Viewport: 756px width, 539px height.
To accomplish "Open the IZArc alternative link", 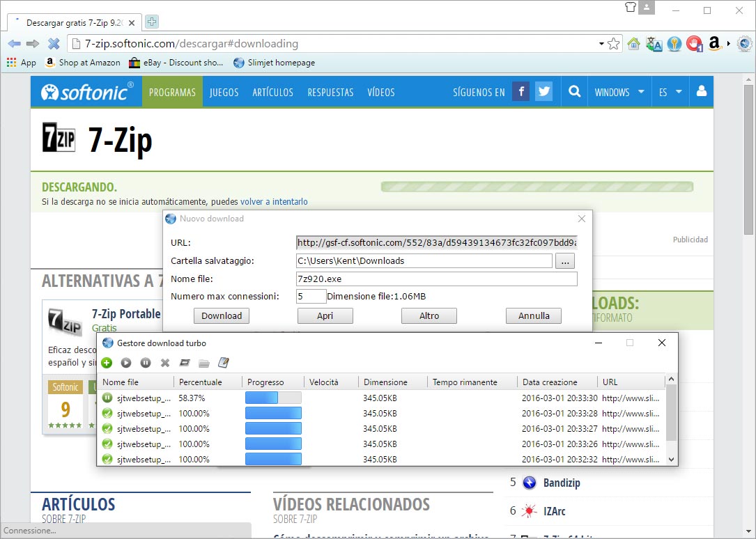I will tap(555, 511).
